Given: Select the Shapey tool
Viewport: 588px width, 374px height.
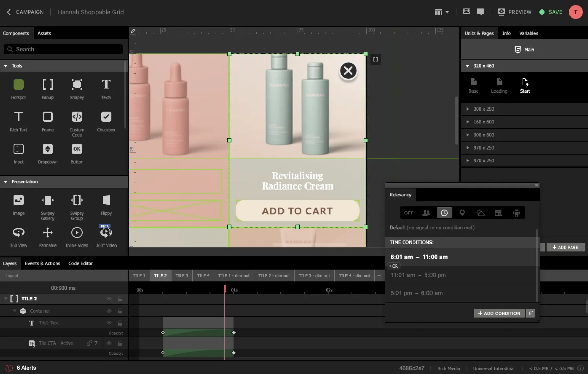Looking at the screenshot, I should pos(77,88).
